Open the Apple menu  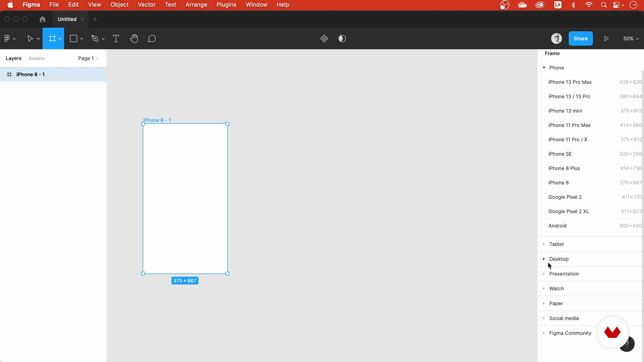[x=10, y=5]
